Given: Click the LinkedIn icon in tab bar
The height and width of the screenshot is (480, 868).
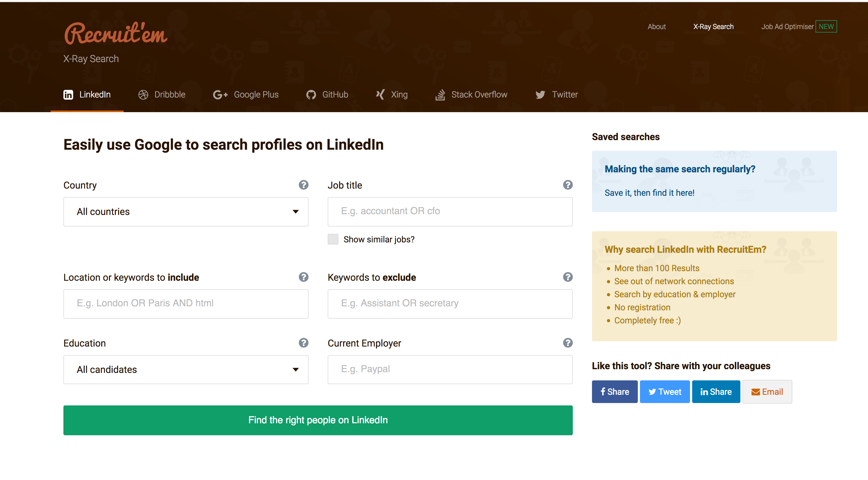Looking at the screenshot, I should pyautogui.click(x=68, y=95).
